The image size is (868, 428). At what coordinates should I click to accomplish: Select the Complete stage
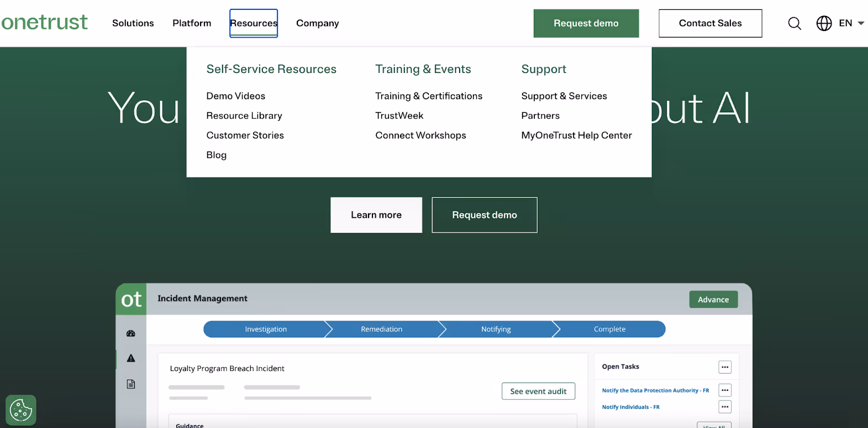click(x=609, y=329)
